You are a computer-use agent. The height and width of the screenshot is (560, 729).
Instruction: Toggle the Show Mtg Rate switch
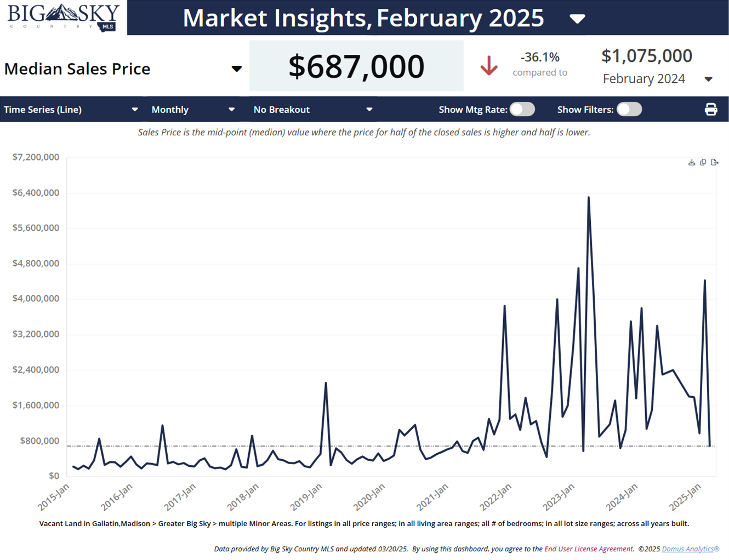coord(522,110)
